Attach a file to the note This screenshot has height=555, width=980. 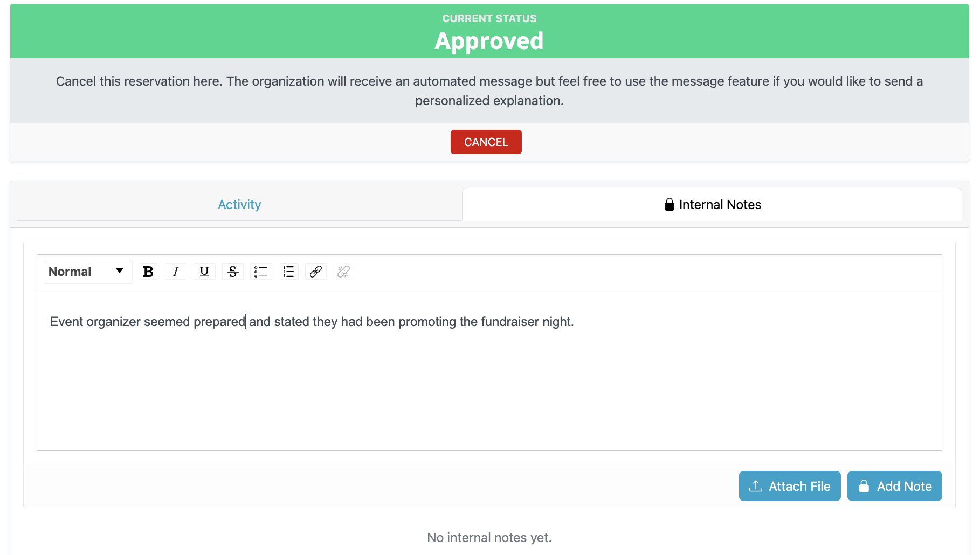790,486
